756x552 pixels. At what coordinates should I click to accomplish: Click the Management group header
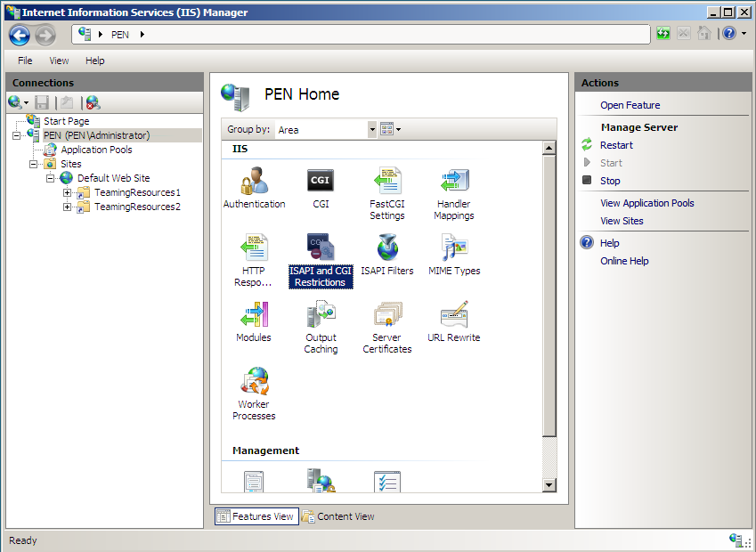265,451
